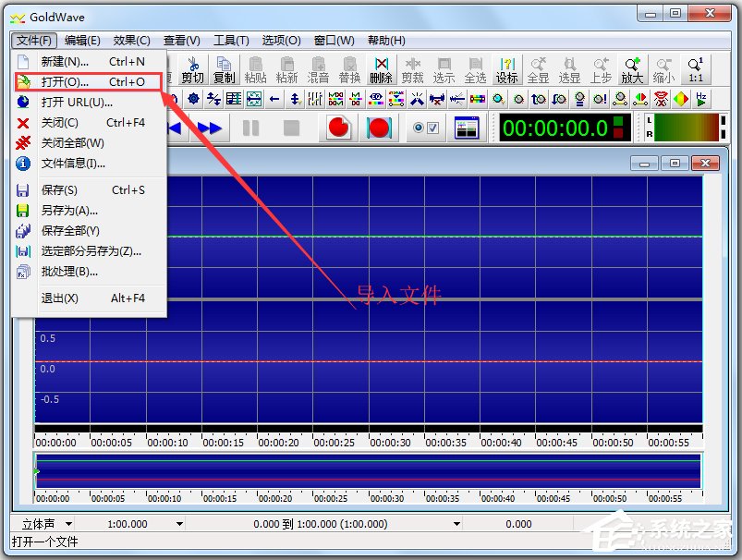The height and width of the screenshot is (560, 742).
Task: Choose Save Selection As (选定部分另存为) entry
Action: [x=90, y=251]
